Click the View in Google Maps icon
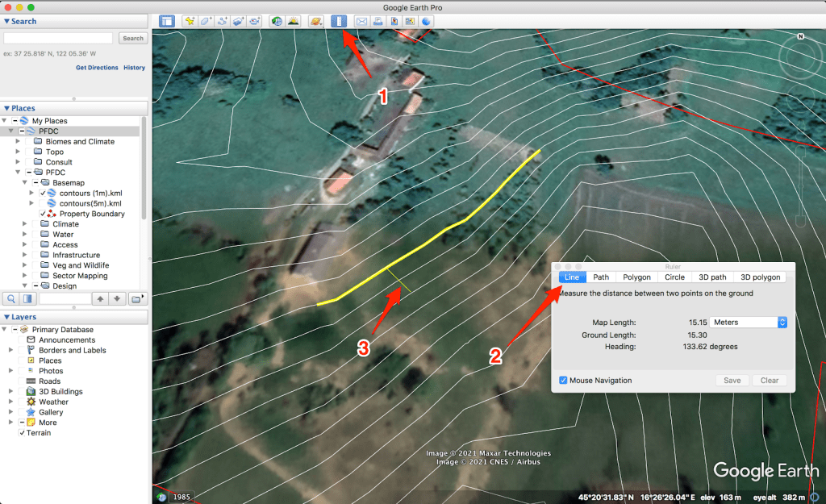Viewport: 826px width, 504px height. [410, 21]
